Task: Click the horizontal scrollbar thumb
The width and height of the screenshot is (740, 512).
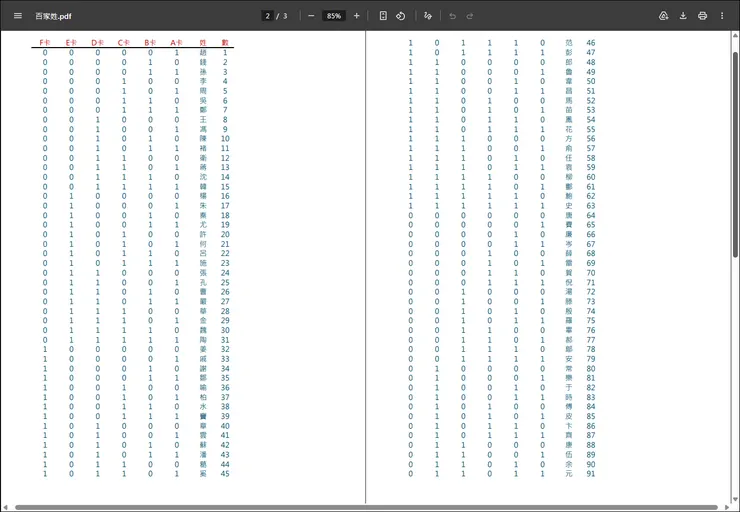Action: point(366,508)
